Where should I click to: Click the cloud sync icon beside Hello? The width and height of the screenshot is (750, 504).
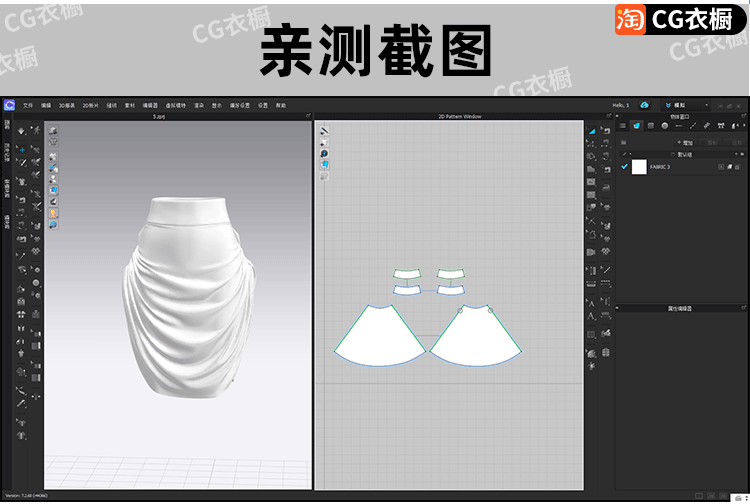click(645, 105)
